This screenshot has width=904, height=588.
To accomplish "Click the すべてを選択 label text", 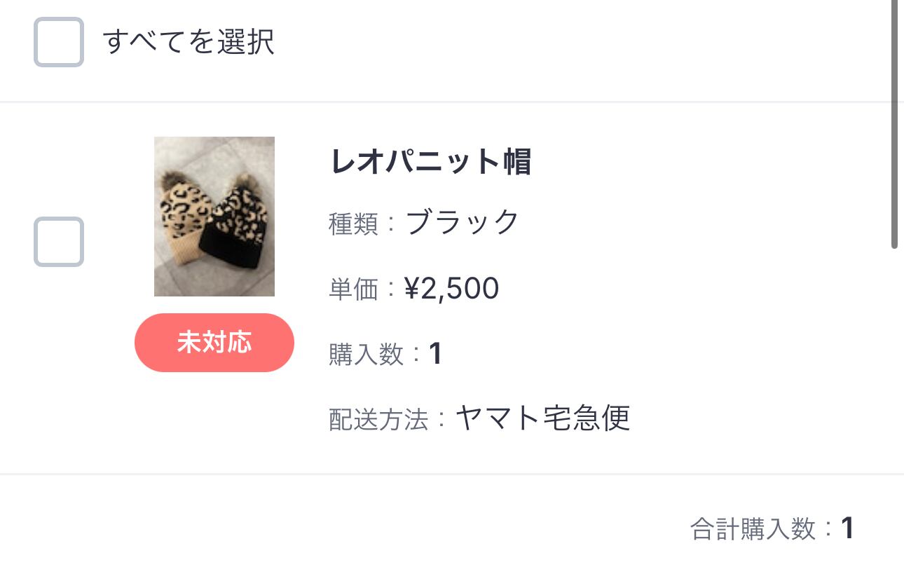I will [189, 42].
